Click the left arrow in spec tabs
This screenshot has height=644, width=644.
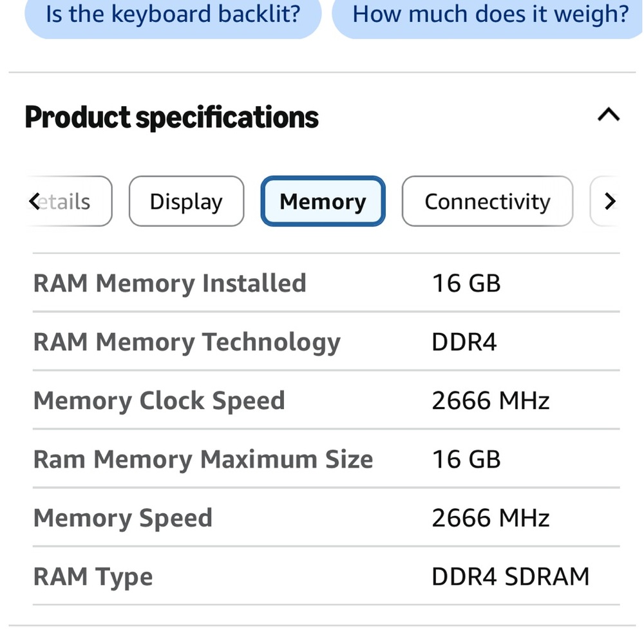click(x=35, y=201)
